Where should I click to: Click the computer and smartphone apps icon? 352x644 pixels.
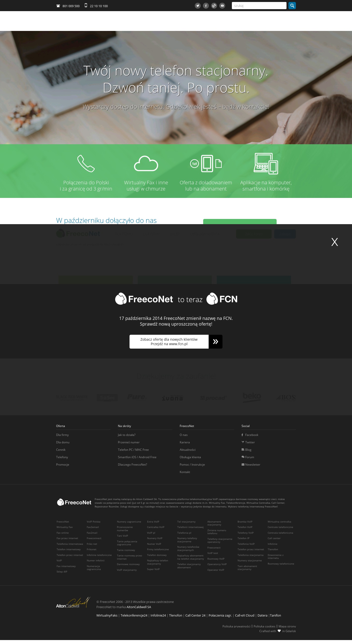[266, 164]
